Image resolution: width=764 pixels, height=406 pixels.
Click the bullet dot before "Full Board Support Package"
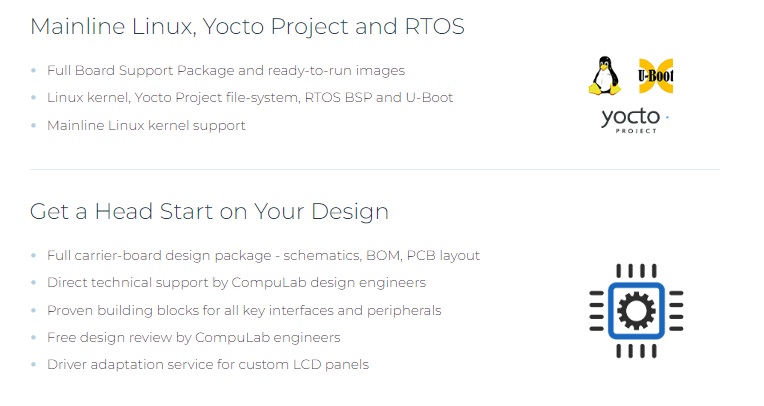34,71
